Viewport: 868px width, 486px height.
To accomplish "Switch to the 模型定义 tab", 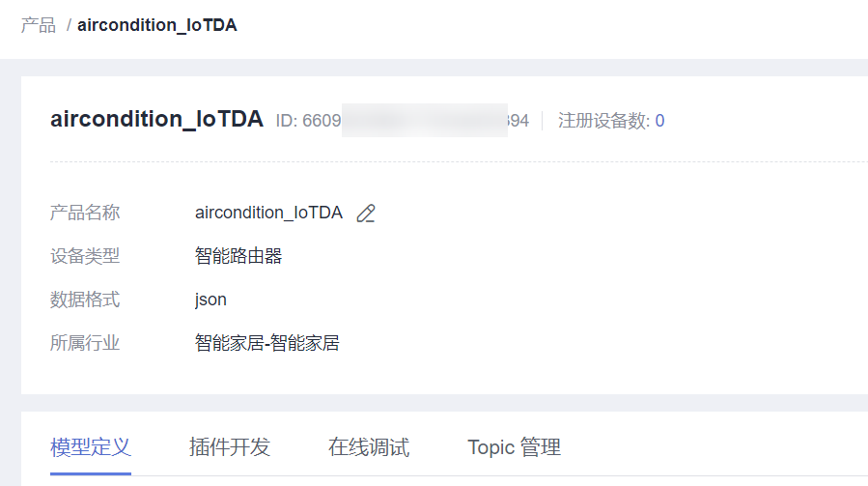I will 91,447.
